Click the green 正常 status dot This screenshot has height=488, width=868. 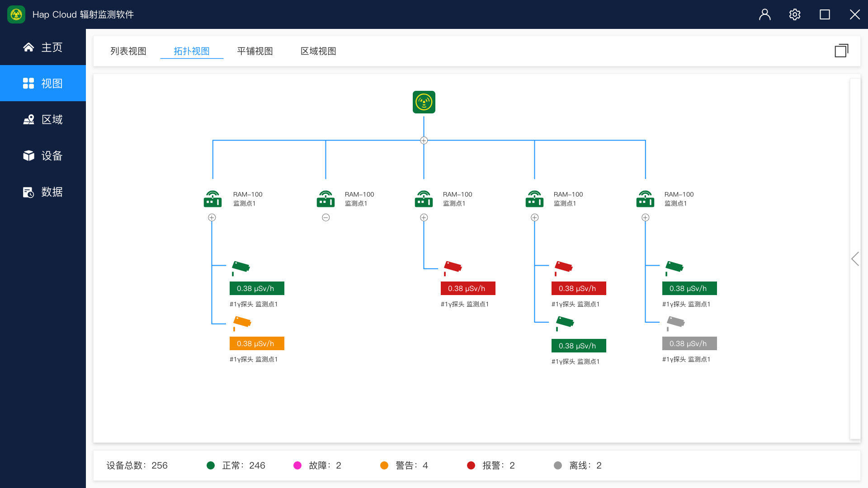coord(211,465)
